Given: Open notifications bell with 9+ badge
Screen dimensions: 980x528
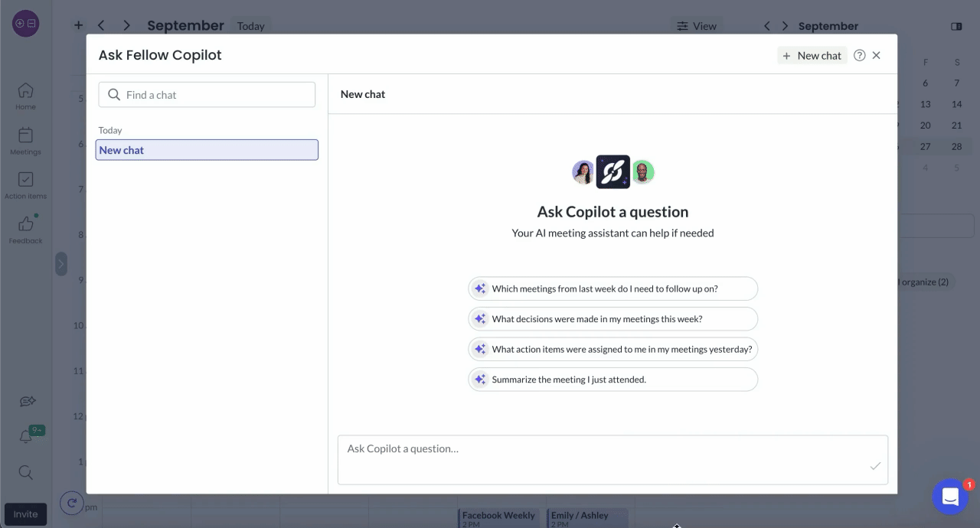Looking at the screenshot, I should (x=26, y=436).
